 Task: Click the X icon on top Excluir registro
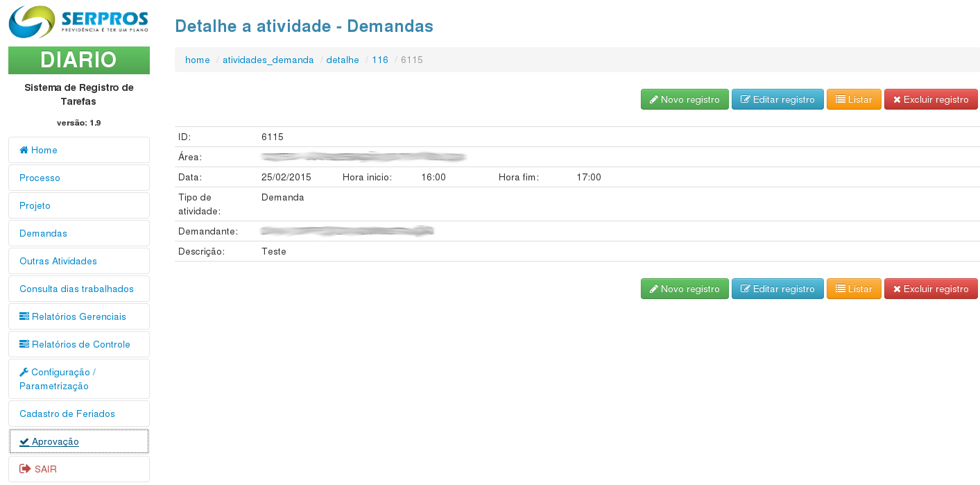[x=897, y=100]
